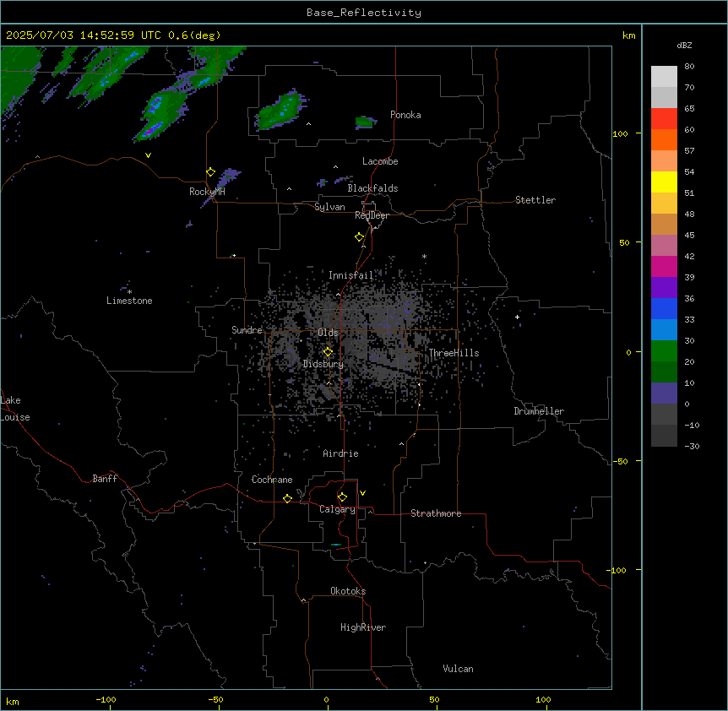Click the Vulcan city label
The height and width of the screenshot is (711, 728).
point(458,669)
